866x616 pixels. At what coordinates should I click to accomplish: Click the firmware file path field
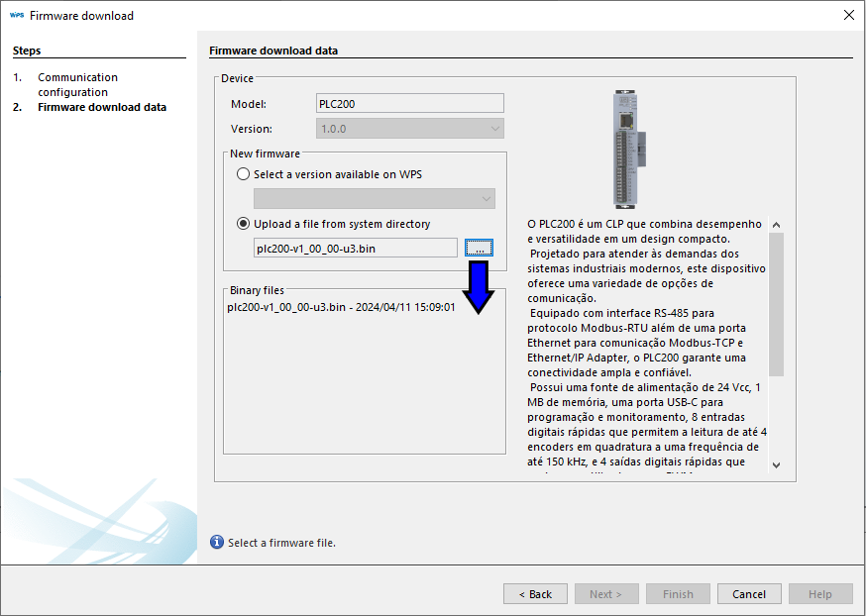pyautogui.click(x=356, y=248)
